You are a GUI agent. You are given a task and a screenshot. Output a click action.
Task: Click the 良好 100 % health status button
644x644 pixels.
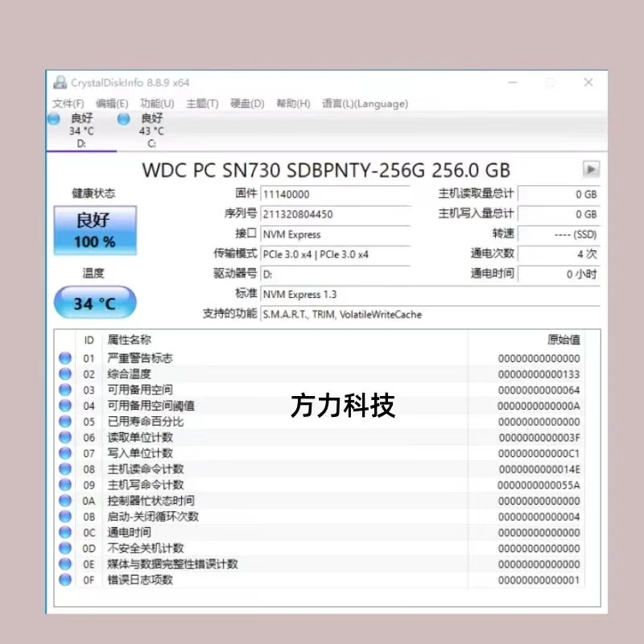[95, 230]
